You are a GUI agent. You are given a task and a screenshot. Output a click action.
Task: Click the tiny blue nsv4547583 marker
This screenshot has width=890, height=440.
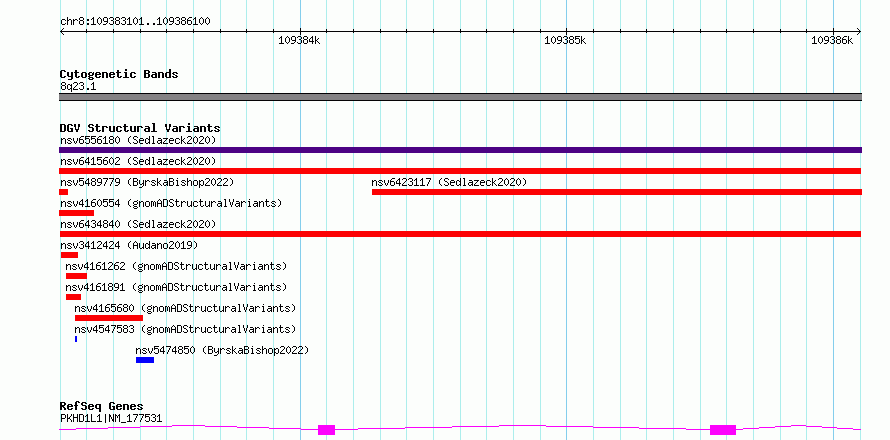point(76,339)
